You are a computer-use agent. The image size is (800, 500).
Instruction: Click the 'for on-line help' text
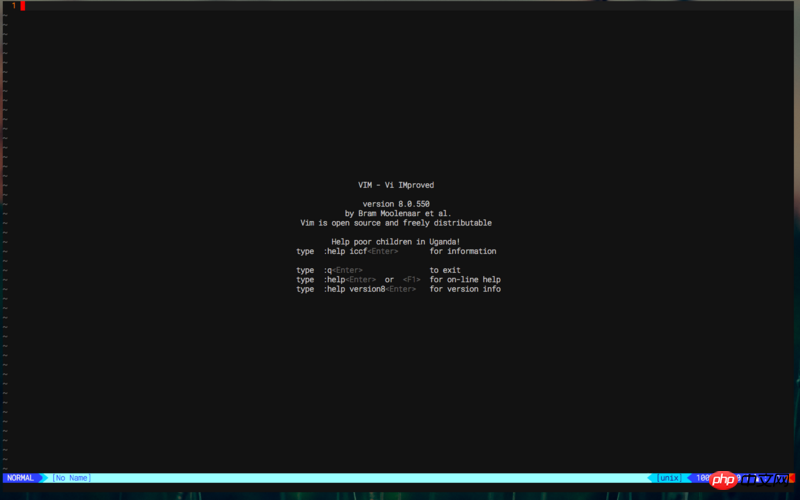pos(465,280)
